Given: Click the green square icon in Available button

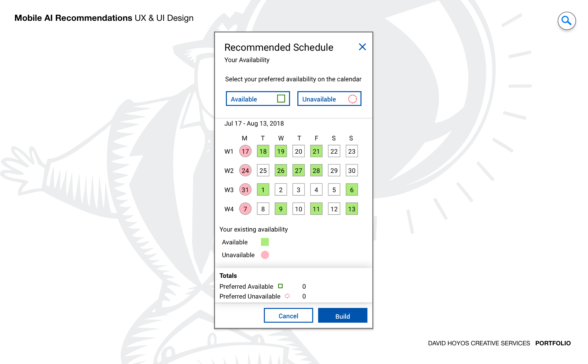Looking at the screenshot, I should [281, 99].
